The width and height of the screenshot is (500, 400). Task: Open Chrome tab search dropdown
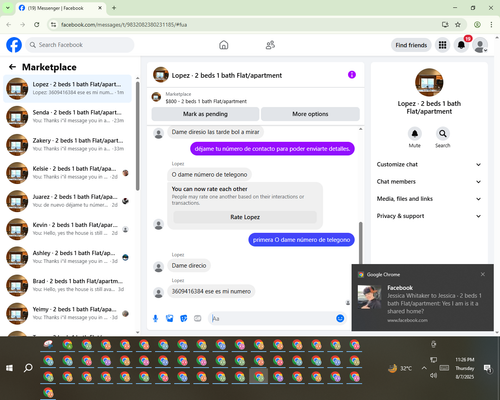tap(7, 8)
